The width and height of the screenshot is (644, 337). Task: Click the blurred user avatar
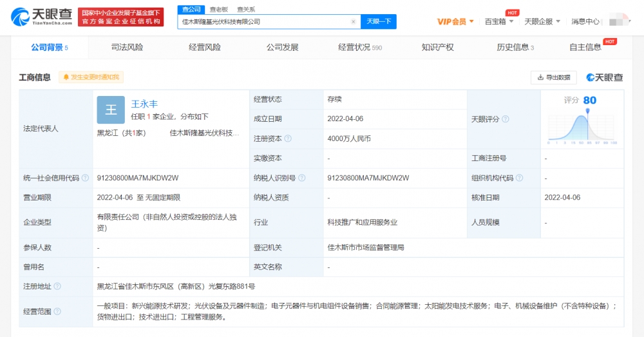point(618,20)
